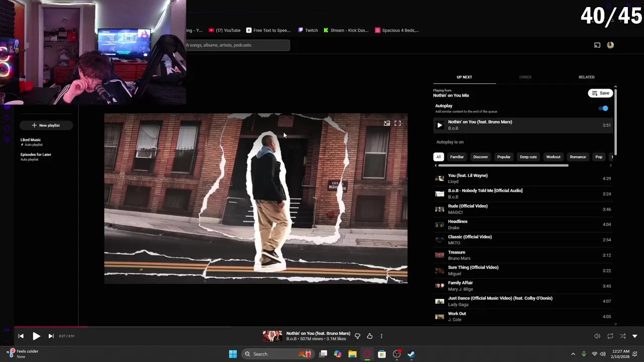Save the queue to a playlist

point(600,93)
